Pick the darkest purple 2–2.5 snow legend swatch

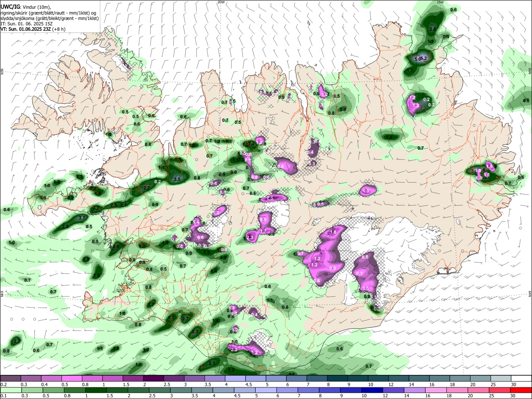pyautogui.click(x=153, y=378)
